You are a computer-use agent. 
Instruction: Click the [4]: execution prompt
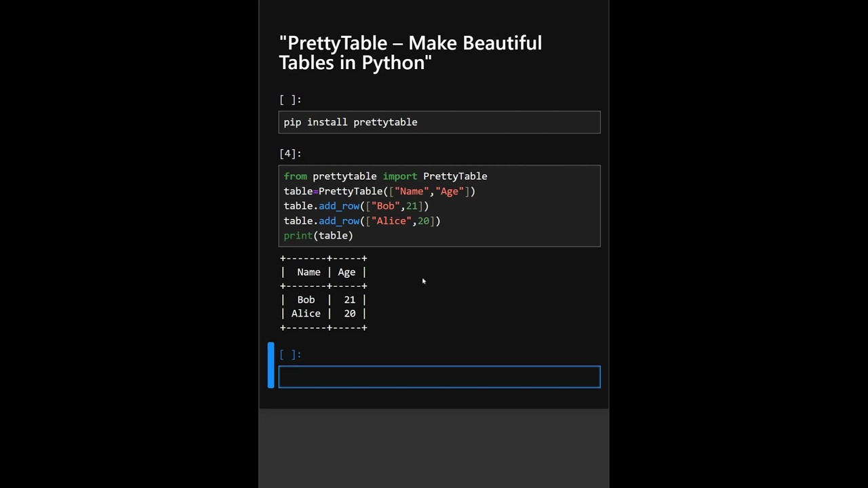pos(290,154)
